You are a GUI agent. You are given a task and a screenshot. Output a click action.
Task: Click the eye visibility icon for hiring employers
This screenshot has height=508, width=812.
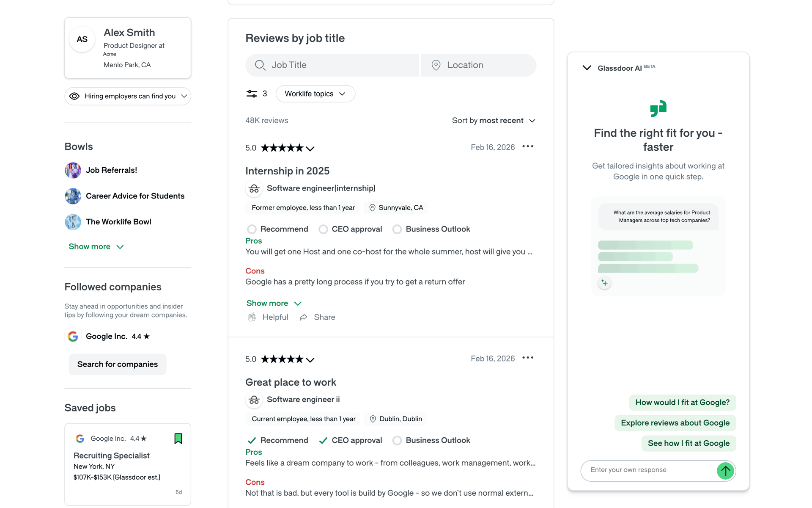point(74,96)
